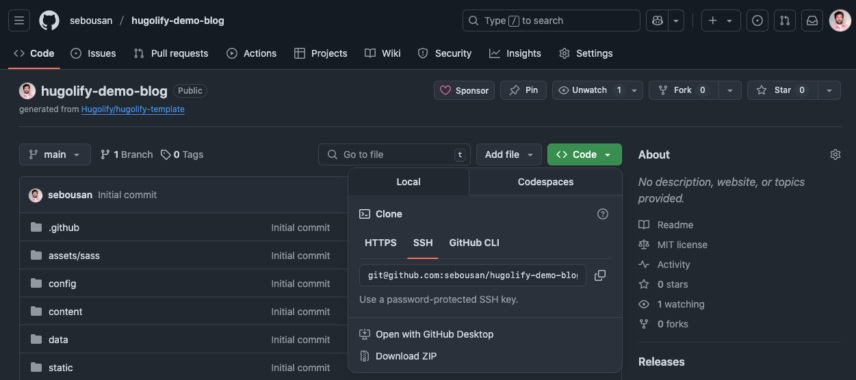Switch to the Wiki tab
Screen dimensions: 856x380
[383, 54]
